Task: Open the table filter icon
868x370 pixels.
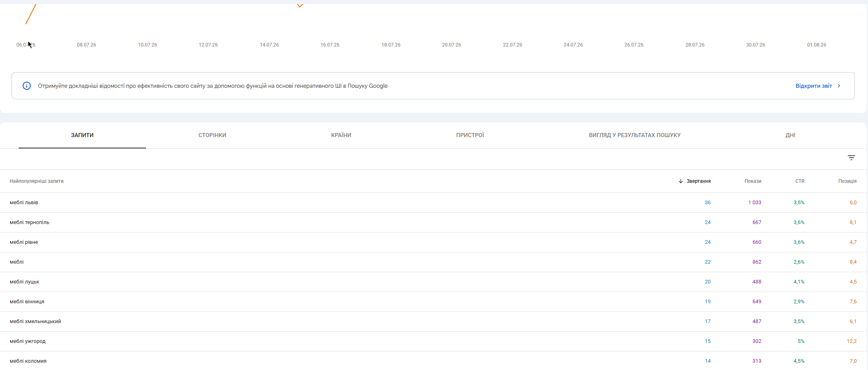Action: [851, 158]
